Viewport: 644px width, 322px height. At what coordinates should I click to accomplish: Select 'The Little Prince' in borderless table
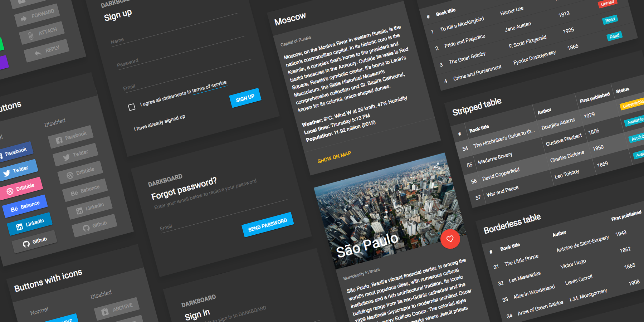coord(521,260)
